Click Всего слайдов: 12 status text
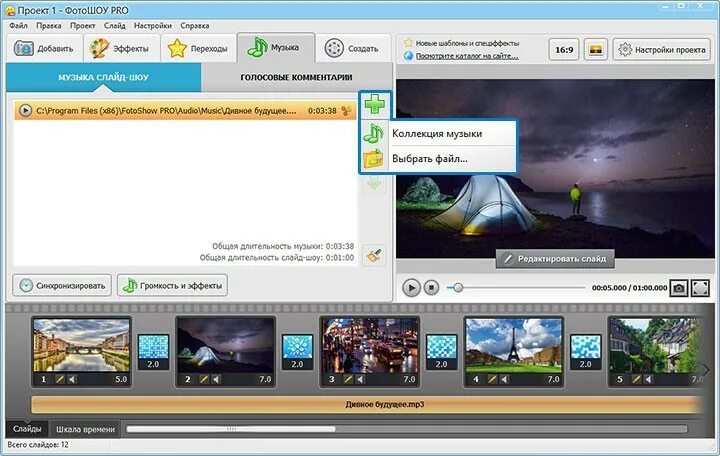Screen dimensions: 720x456 (x=38, y=445)
